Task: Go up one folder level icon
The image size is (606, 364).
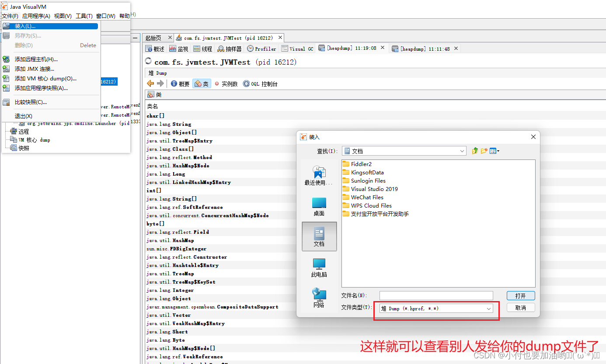Action: click(475, 151)
